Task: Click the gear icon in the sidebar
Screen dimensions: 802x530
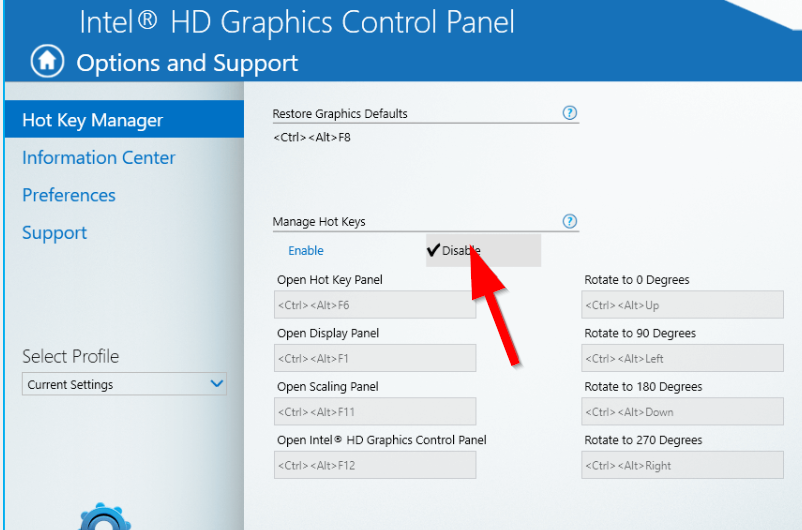Action: pyautogui.click(x=104, y=517)
